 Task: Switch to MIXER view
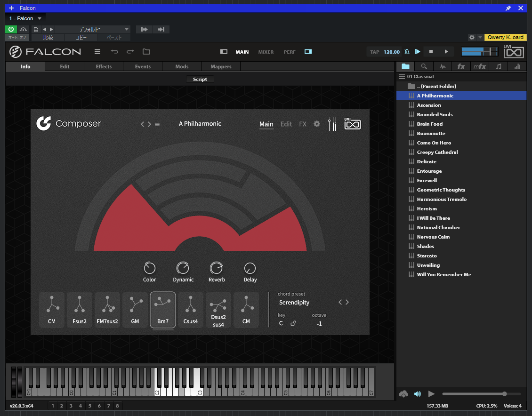tap(266, 52)
